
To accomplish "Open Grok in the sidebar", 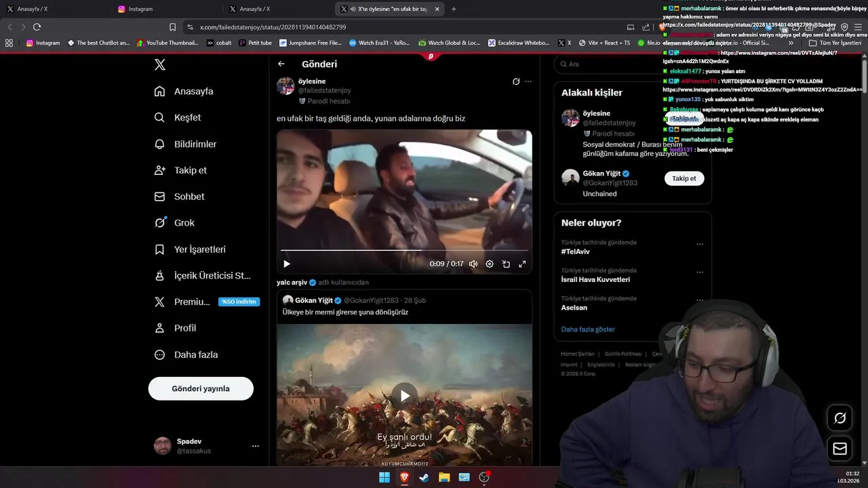I will [x=174, y=222].
